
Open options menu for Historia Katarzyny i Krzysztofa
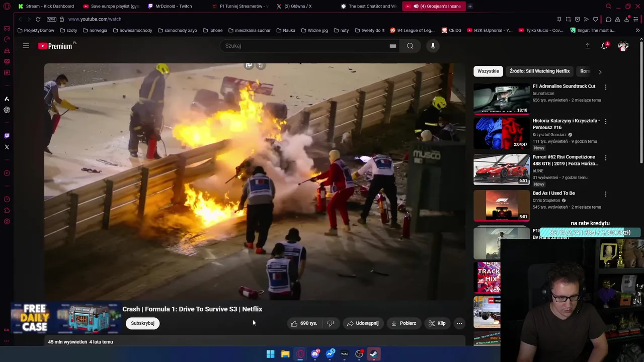(x=606, y=122)
